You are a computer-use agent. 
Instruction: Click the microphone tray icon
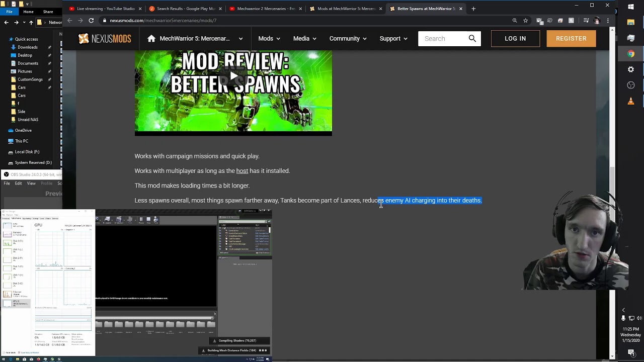[623, 318]
